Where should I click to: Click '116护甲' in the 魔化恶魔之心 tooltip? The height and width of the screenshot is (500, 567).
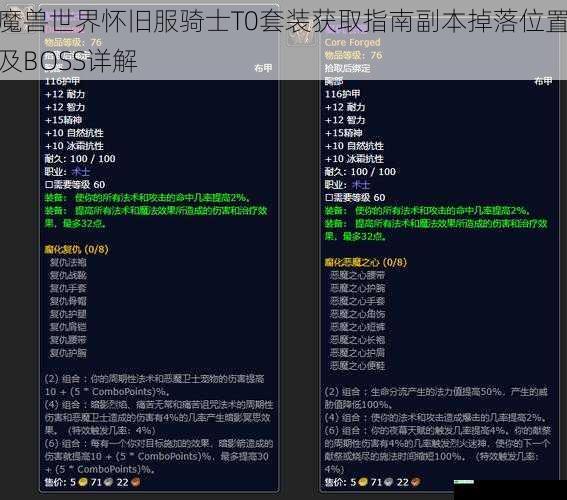(342, 94)
